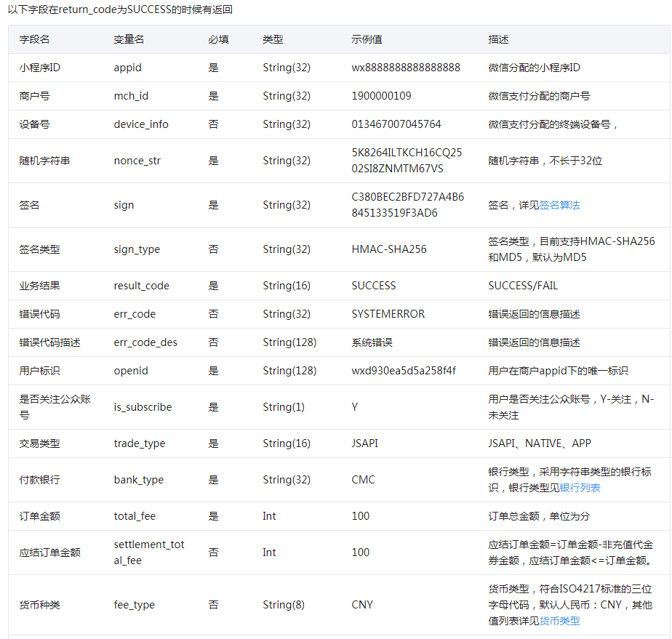
Task: Click the 随机字符串 field name
Action: [44, 161]
